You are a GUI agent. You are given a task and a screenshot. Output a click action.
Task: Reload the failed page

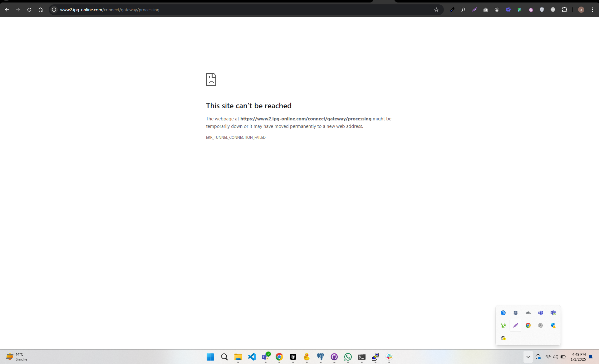(29, 10)
